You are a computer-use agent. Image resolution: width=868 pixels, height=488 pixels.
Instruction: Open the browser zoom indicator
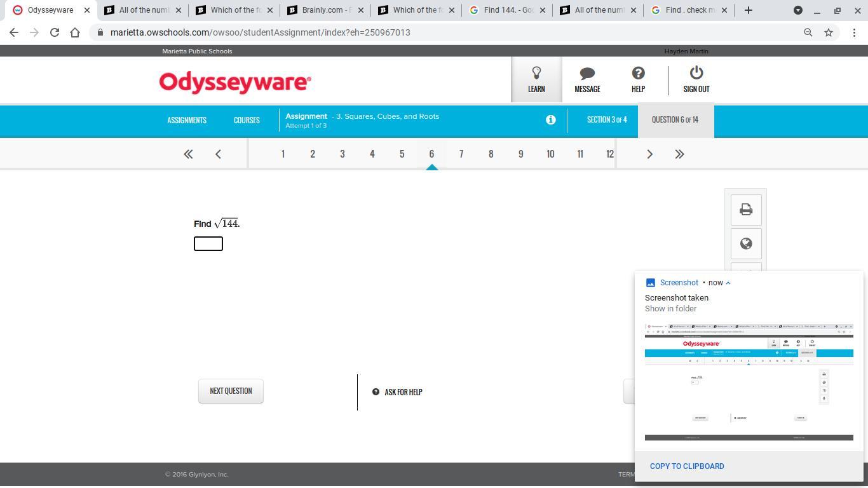(x=808, y=32)
